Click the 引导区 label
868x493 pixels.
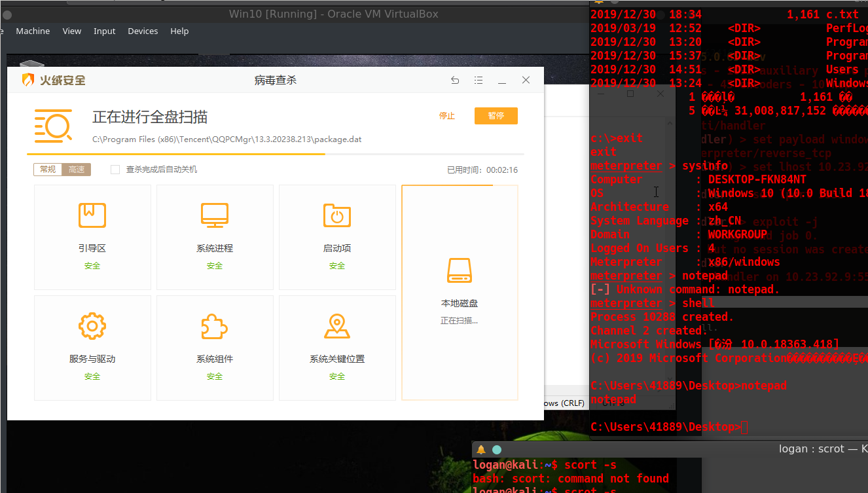tap(92, 248)
